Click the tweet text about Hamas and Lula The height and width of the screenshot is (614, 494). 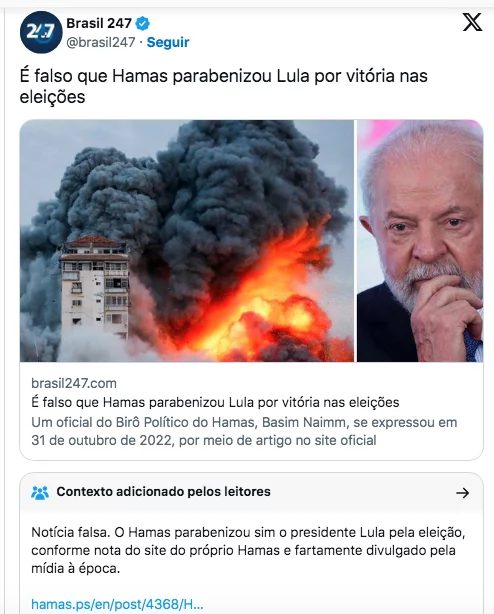(224, 86)
